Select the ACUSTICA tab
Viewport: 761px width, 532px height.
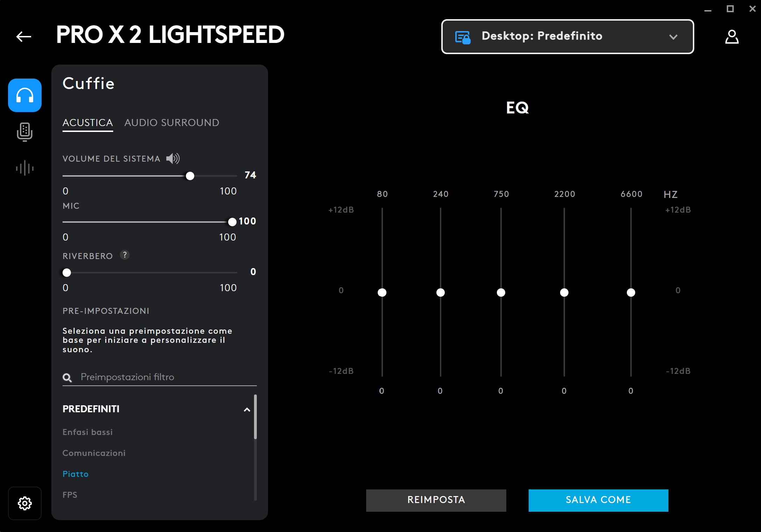(88, 123)
